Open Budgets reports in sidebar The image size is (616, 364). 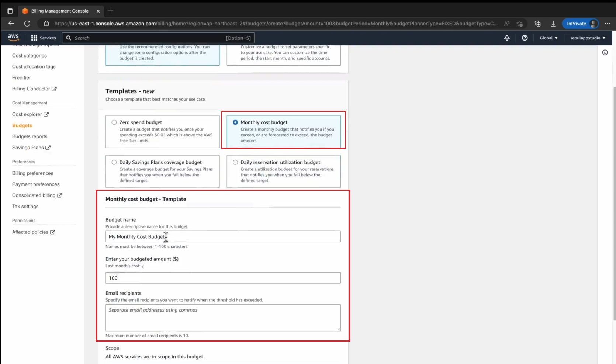coord(30,136)
